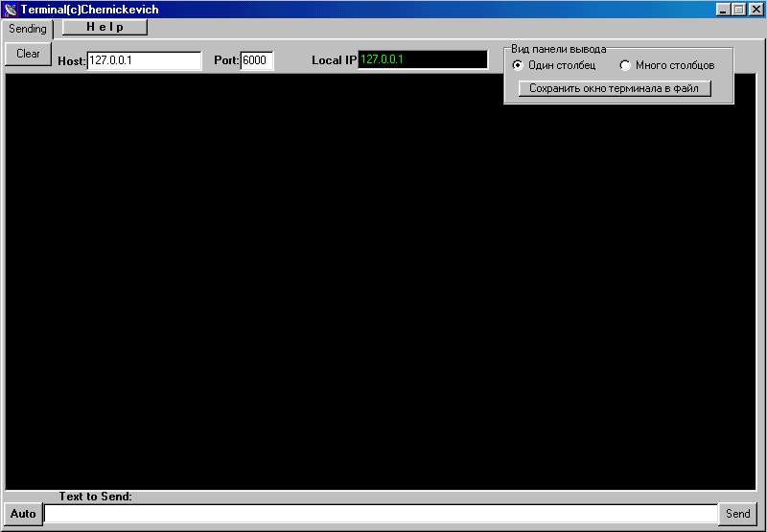Viewport: 767px width, 532px height.
Task: Minimize the Terminal window
Action: (723, 10)
